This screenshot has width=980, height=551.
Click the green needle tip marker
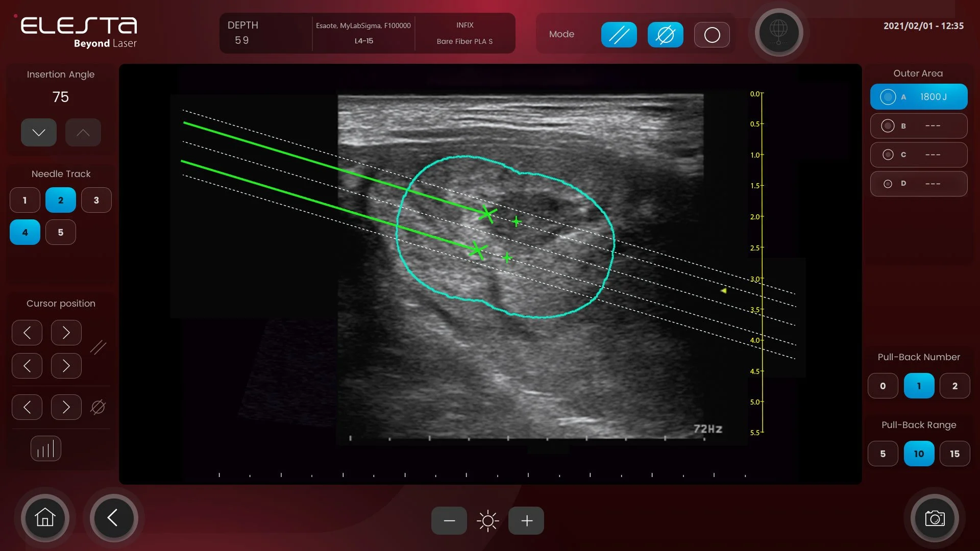pyautogui.click(x=487, y=213)
